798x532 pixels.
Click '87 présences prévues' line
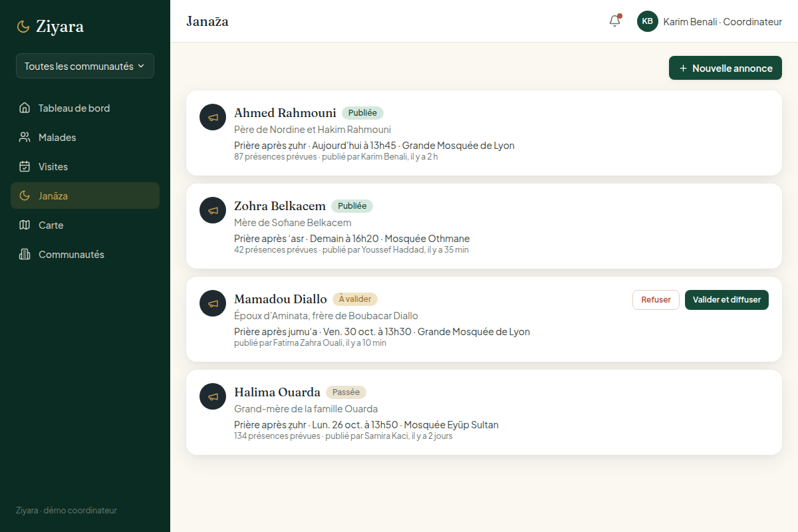point(336,157)
